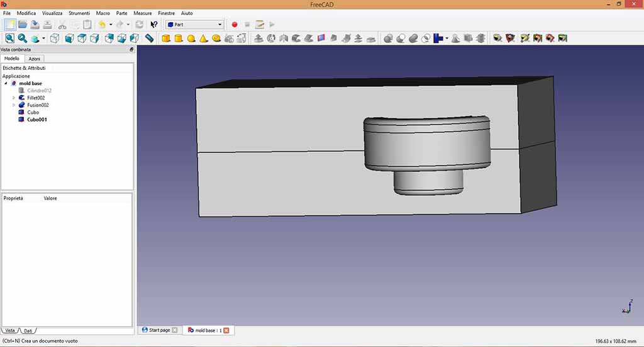Open the Measure menu
644x347 pixels.
pyautogui.click(x=143, y=13)
